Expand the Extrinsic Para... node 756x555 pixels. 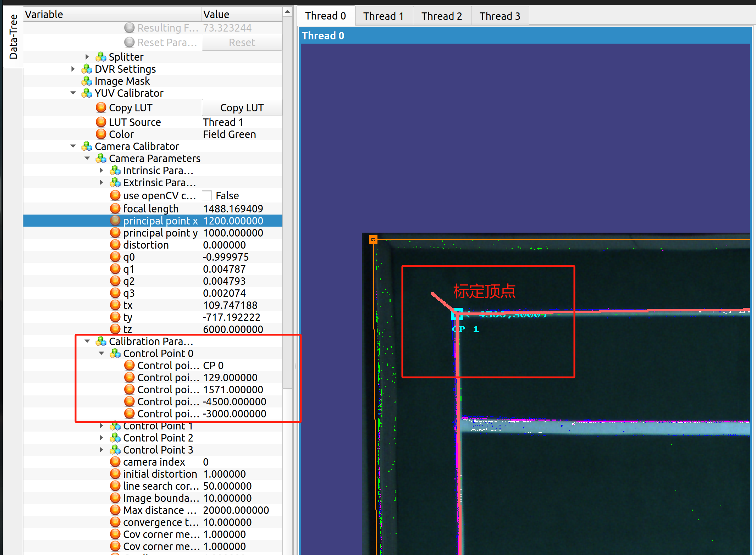click(x=101, y=182)
